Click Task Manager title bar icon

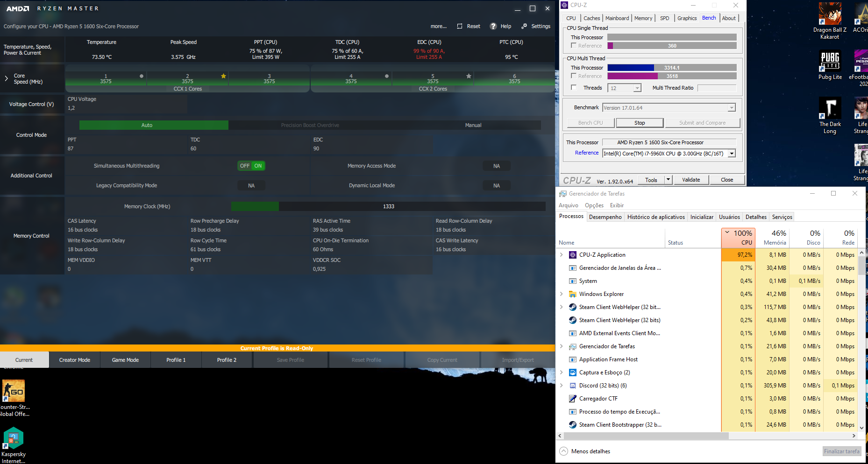coord(563,194)
